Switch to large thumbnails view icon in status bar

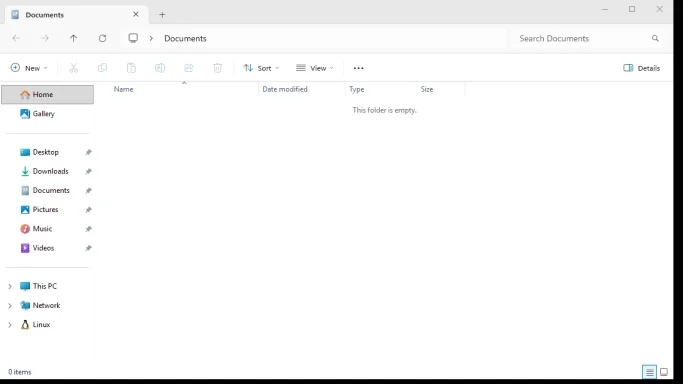coord(664,372)
